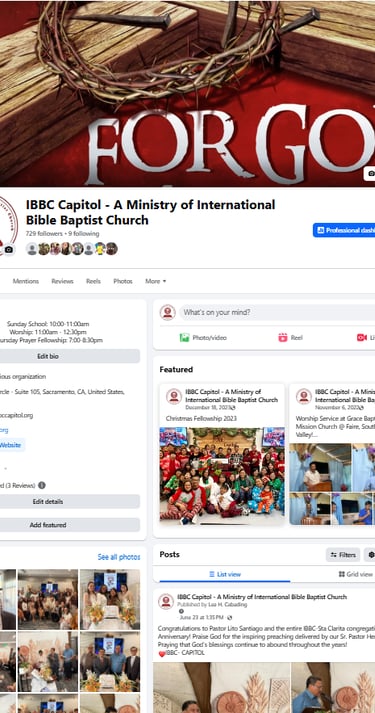Open photo of four men behind cake
This screenshot has width=375, height=713.
click(x=110, y=661)
